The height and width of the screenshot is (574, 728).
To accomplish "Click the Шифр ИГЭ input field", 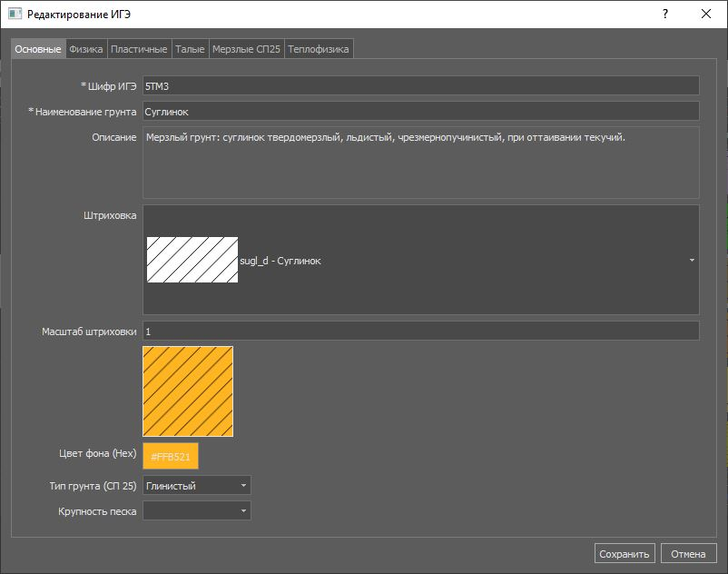I will tap(420, 85).
